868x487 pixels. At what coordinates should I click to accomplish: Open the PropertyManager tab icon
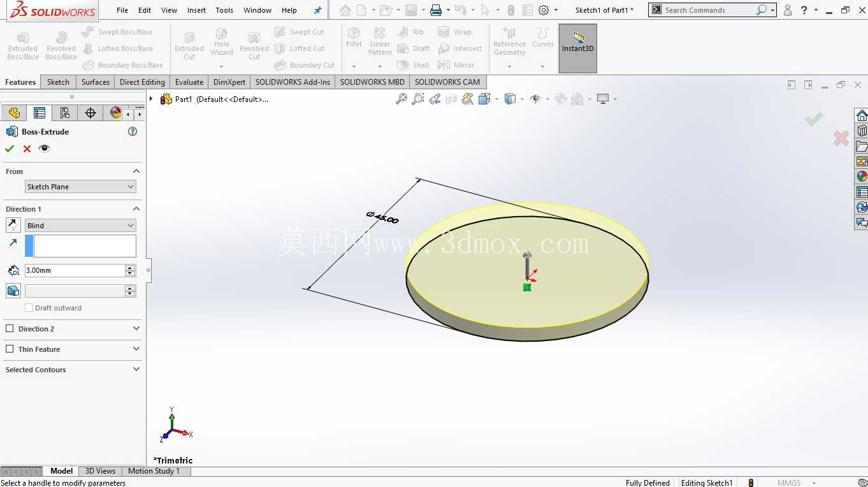(x=40, y=113)
